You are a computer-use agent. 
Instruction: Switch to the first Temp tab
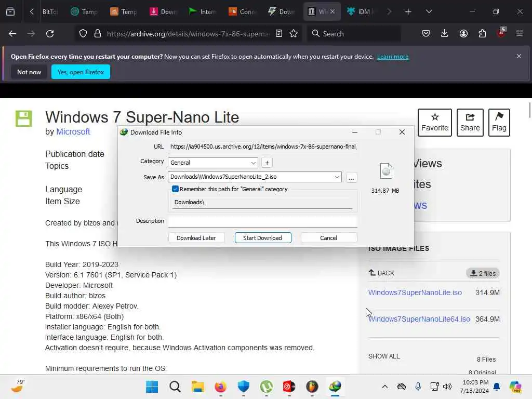pos(84,11)
